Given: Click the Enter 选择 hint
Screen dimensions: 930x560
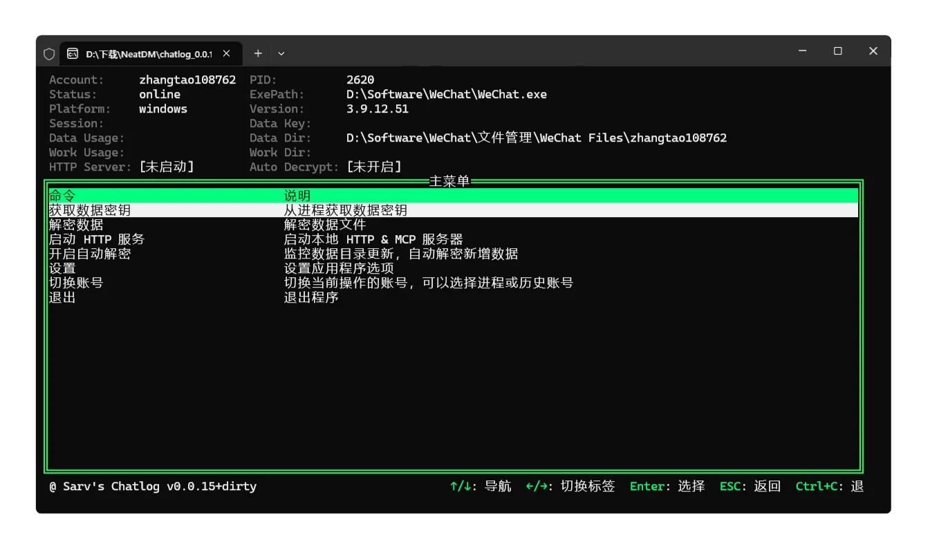Looking at the screenshot, I should 667,486.
